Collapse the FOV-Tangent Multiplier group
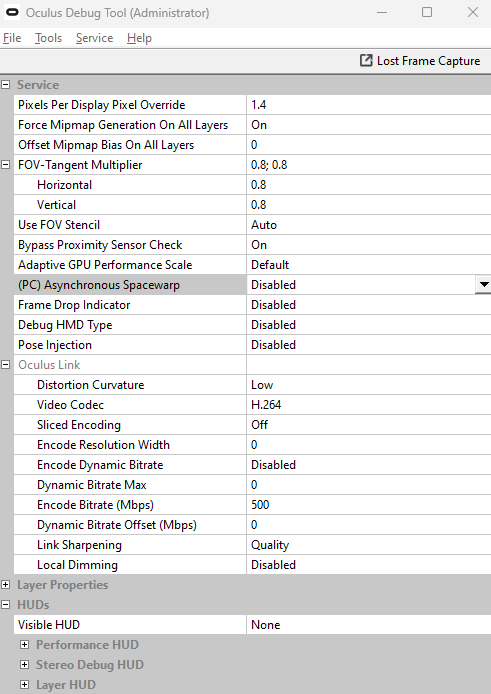The height and width of the screenshot is (694, 491). 5,165
